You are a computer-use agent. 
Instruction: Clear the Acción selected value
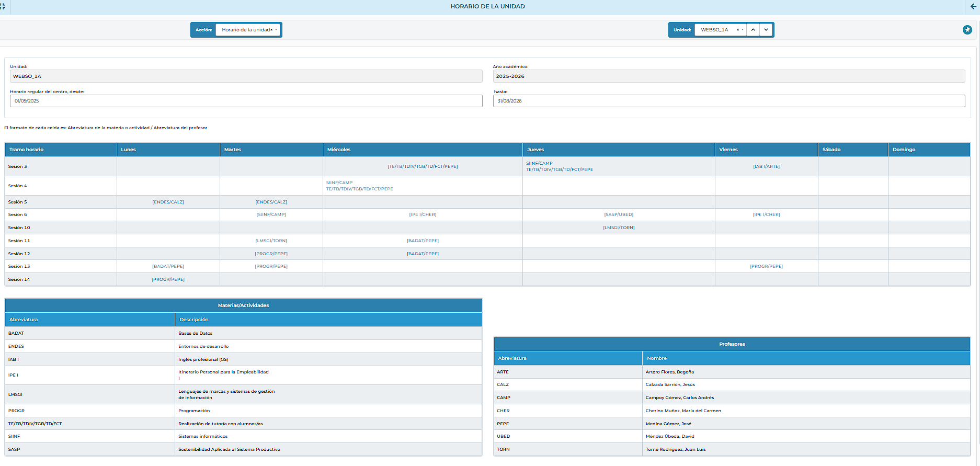[x=271, y=30]
